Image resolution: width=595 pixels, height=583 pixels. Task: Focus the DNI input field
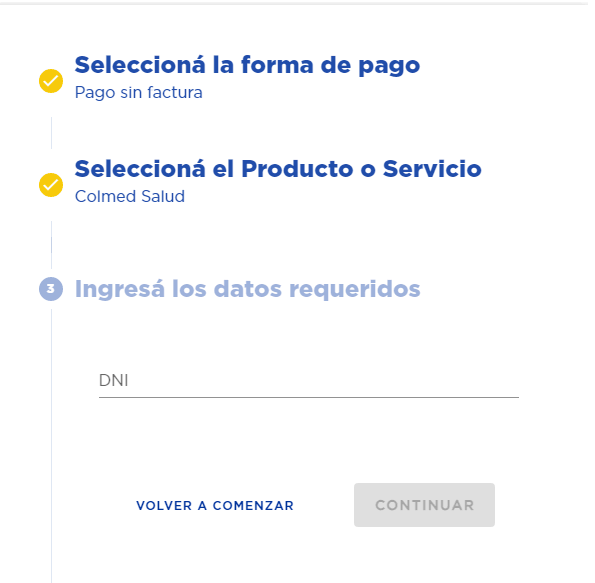click(309, 381)
